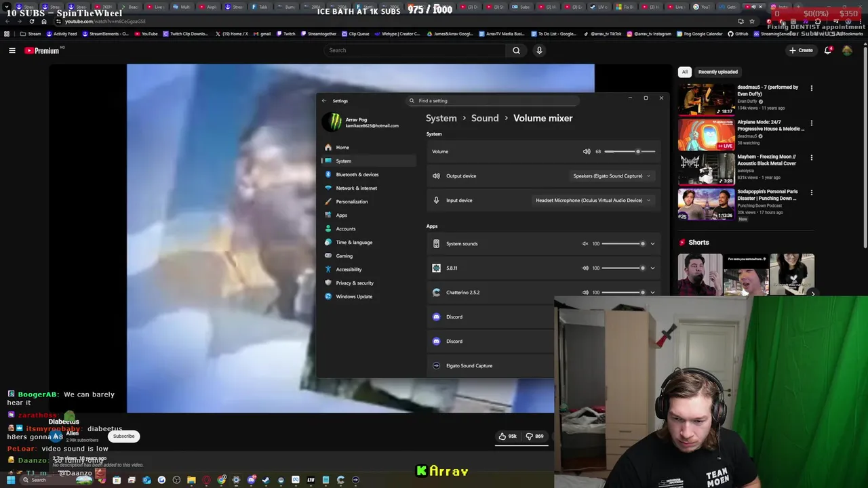Open Privacy & security settings

(x=368, y=283)
